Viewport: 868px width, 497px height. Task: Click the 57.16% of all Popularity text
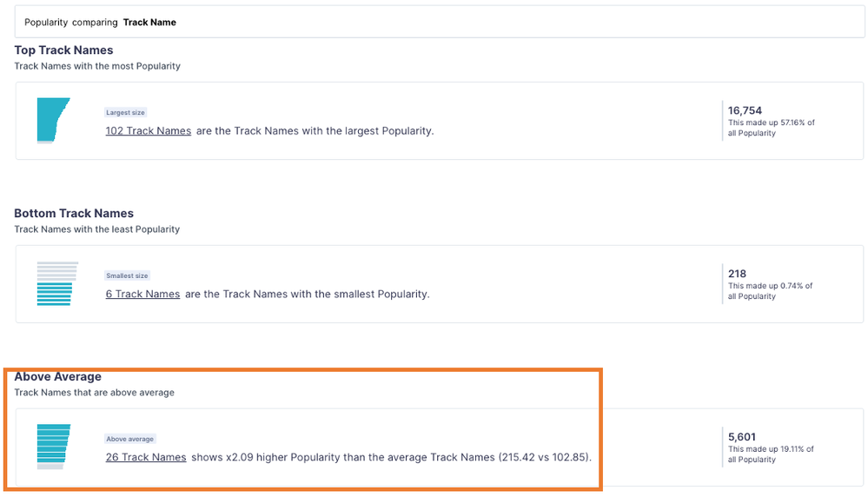click(772, 128)
